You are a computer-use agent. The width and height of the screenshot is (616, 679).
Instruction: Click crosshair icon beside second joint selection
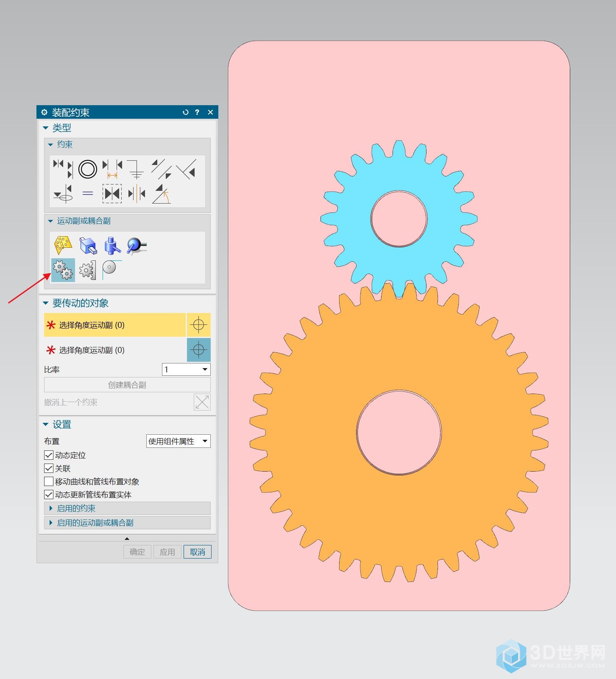199,350
